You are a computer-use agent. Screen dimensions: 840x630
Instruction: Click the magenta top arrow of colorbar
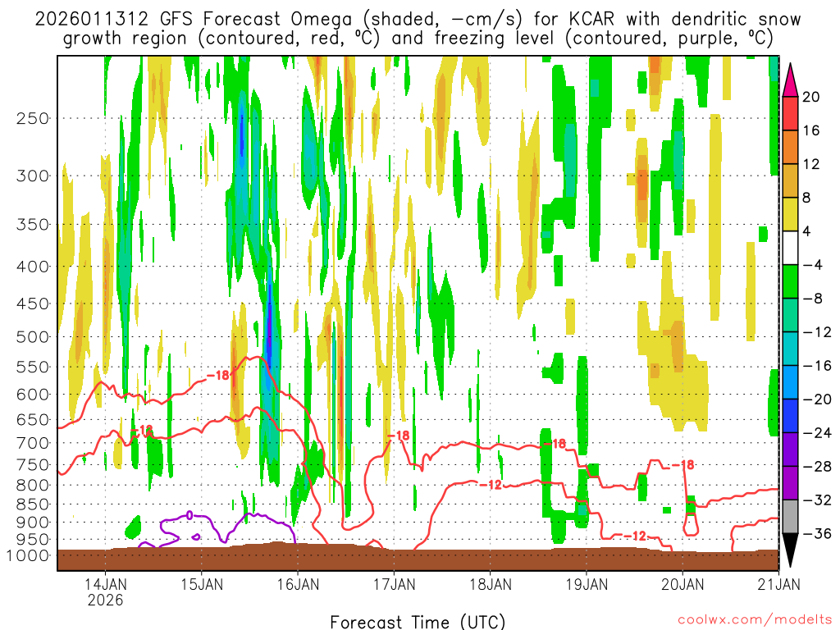coord(790,80)
